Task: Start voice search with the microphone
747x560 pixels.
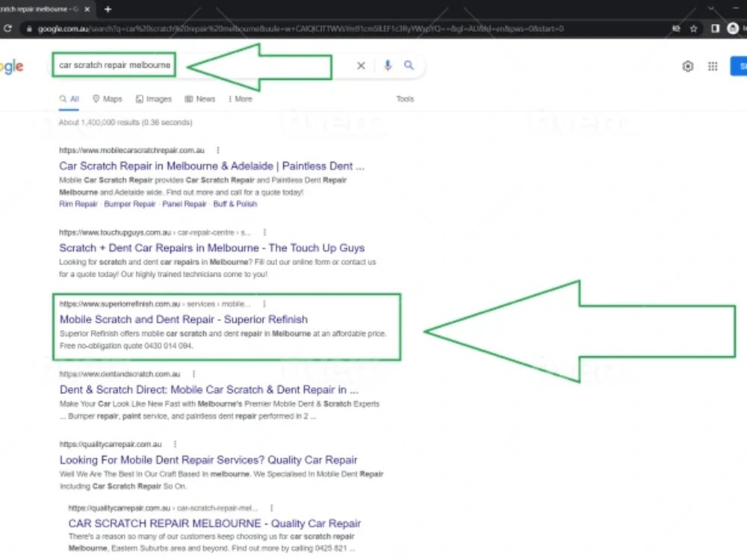Action: tap(388, 65)
